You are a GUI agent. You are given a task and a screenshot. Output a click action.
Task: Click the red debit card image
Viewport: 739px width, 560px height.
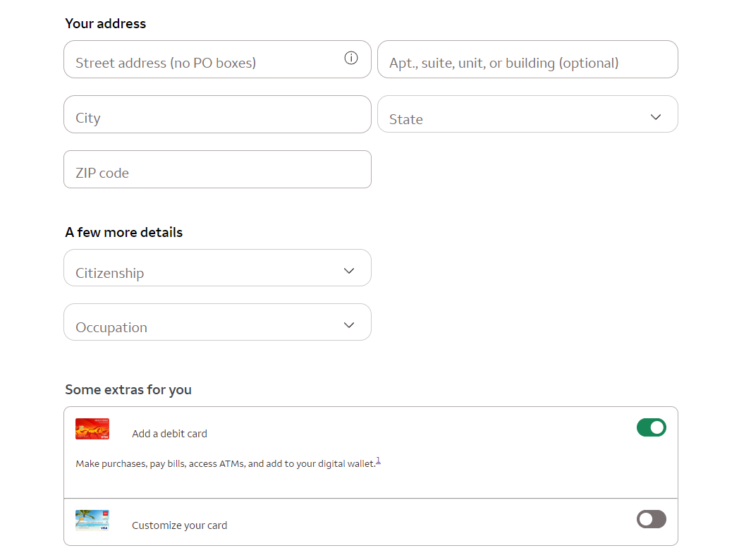click(92, 429)
